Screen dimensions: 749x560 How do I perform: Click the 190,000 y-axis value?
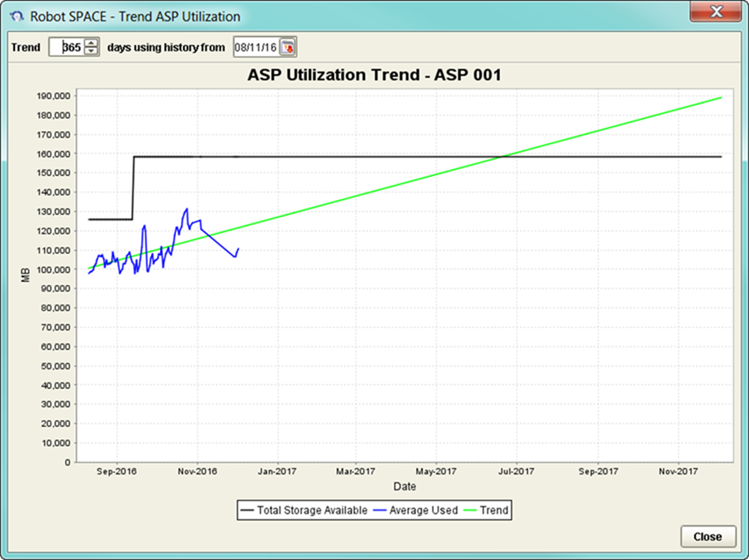54,96
